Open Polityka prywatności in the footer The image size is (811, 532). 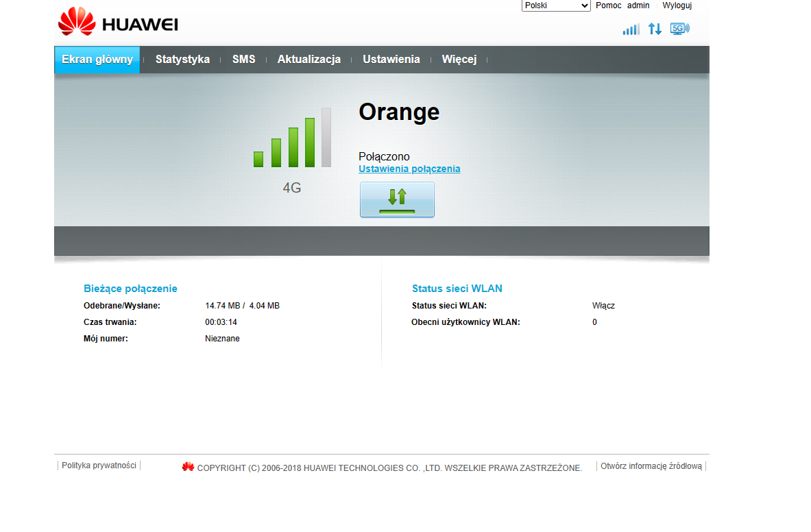(x=99, y=465)
